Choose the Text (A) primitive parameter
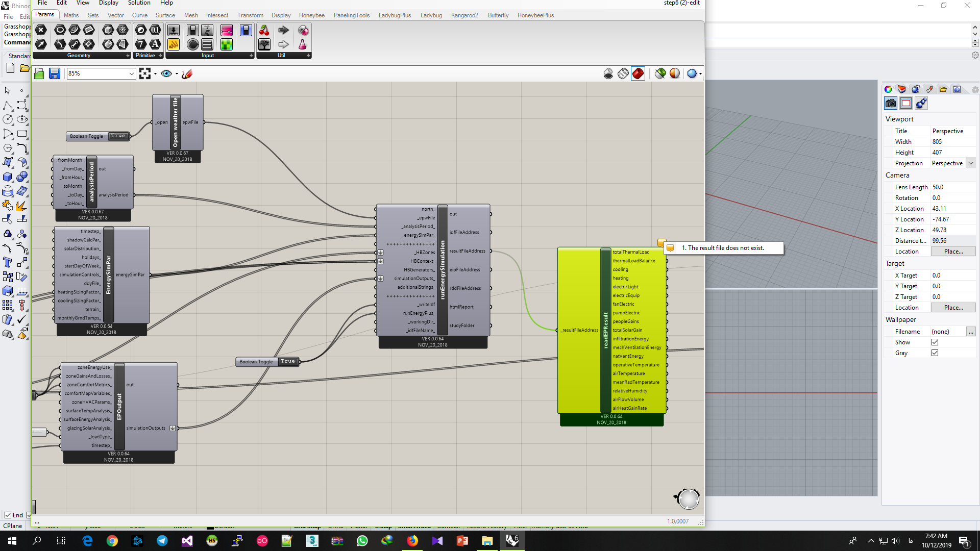 (x=155, y=44)
